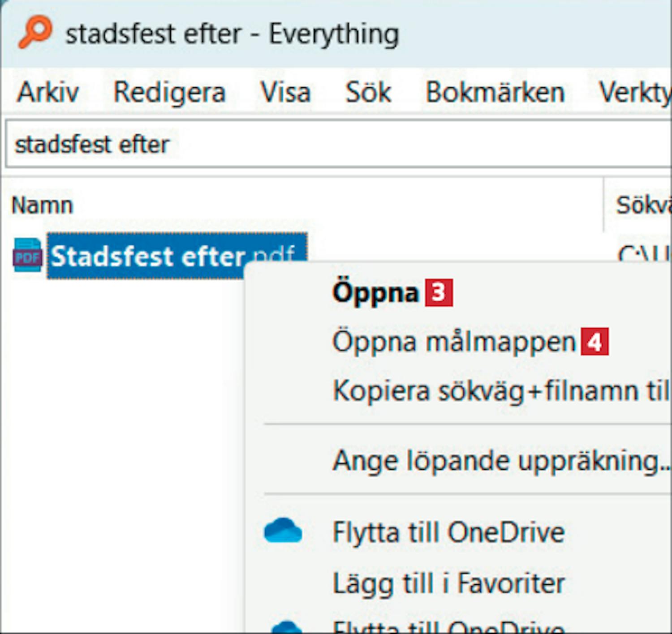Click the OneDrive cloud icon beside Flytta till OneDrive

click(283, 531)
